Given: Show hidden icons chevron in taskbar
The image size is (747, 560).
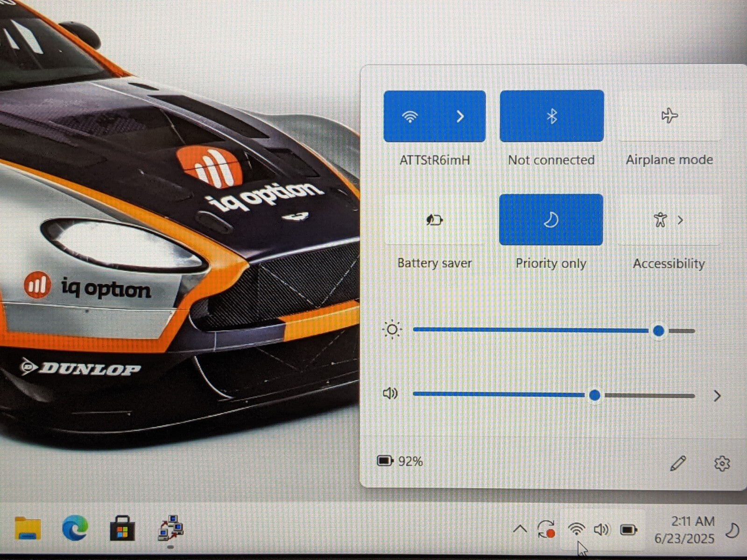Looking at the screenshot, I should (520, 530).
